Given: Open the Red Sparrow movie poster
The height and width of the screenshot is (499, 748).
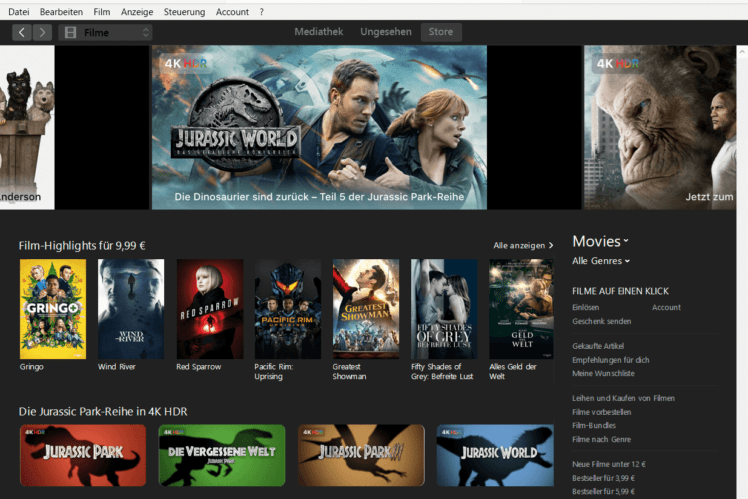Looking at the screenshot, I should pos(210,309).
